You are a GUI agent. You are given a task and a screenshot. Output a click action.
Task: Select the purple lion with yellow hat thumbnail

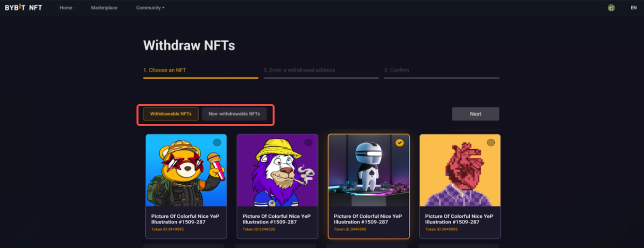pos(277,171)
